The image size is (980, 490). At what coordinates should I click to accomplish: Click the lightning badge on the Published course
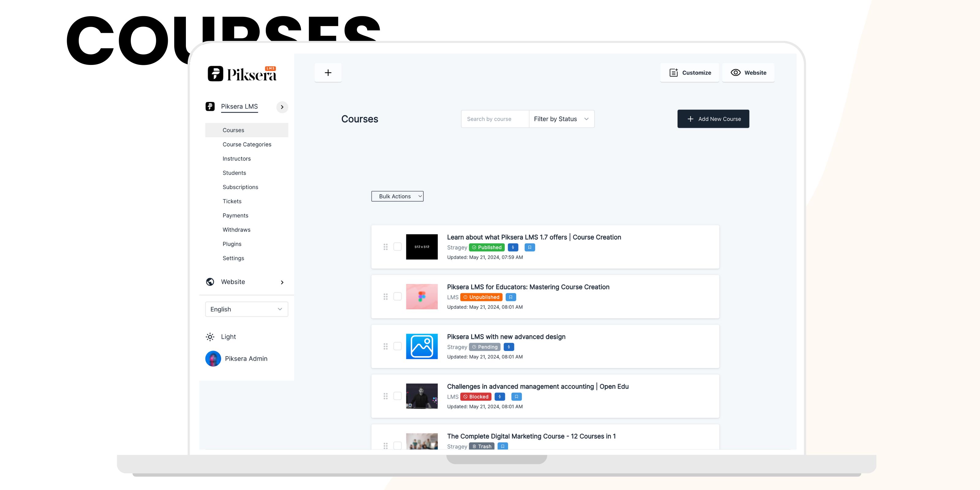click(513, 247)
